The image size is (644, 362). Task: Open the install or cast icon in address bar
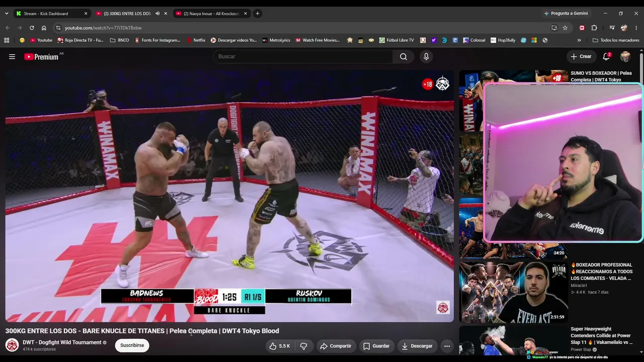pyautogui.click(x=554, y=28)
